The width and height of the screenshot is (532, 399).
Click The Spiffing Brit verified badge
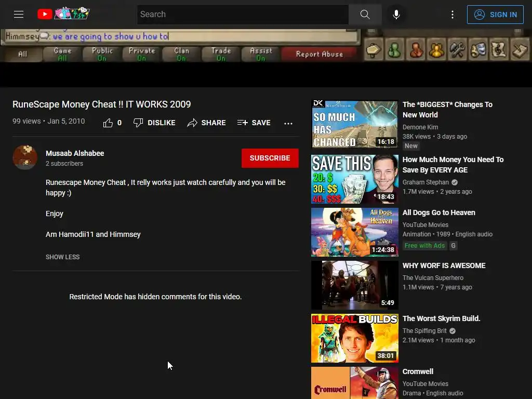(453, 331)
